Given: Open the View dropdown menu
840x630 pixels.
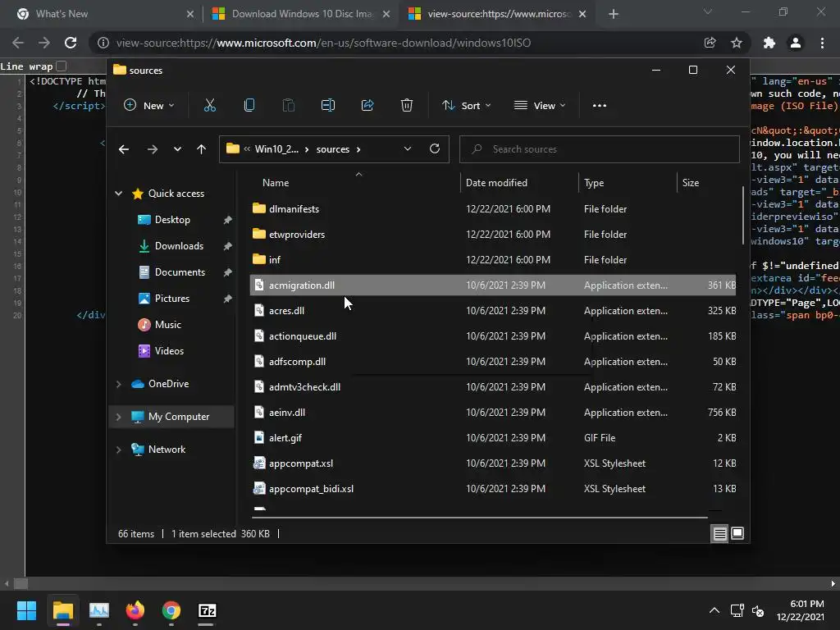Looking at the screenshot, I should click(x=540, y=106).
